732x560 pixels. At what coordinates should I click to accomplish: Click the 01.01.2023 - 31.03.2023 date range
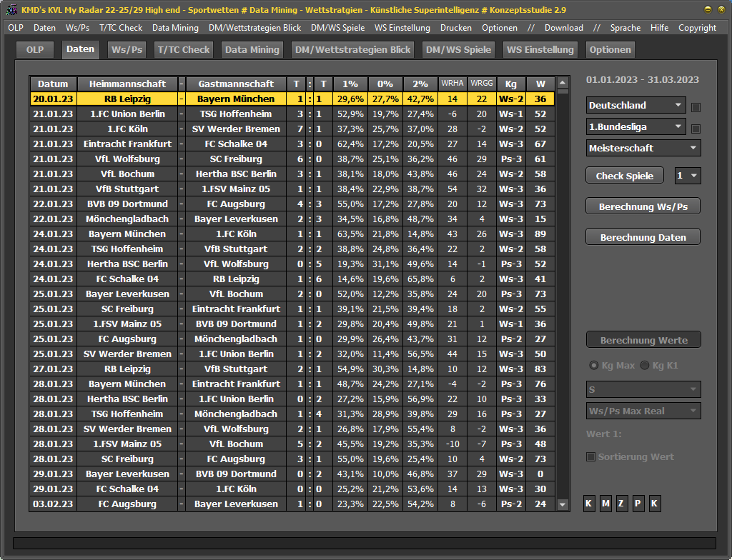(643, 80)
